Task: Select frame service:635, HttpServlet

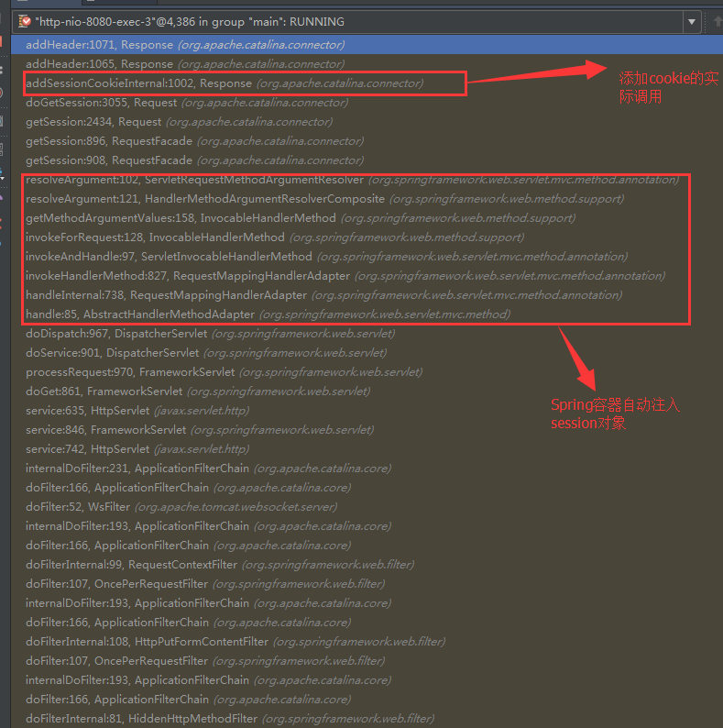Action: pos(367,411)
